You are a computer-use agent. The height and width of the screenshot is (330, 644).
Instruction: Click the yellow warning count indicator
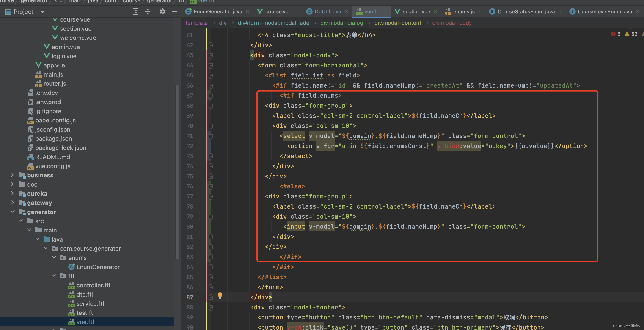(x=631, y=34)
